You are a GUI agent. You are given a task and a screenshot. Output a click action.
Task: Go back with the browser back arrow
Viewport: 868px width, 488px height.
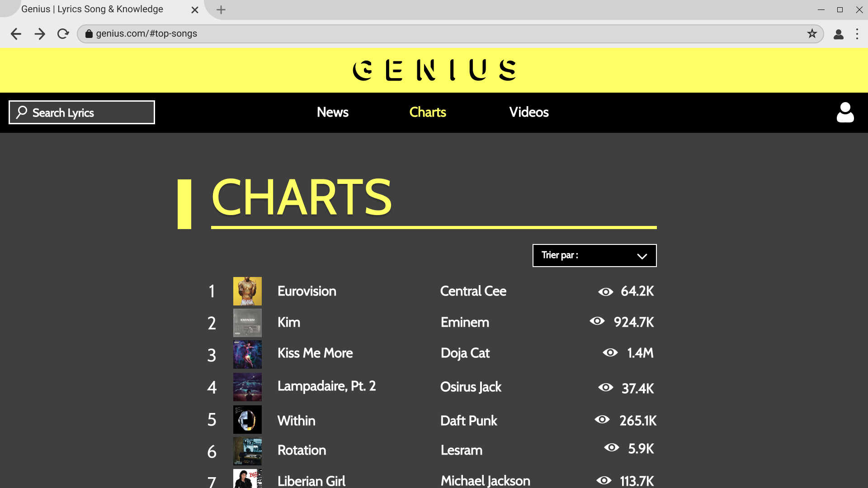(x=16, y=34)
